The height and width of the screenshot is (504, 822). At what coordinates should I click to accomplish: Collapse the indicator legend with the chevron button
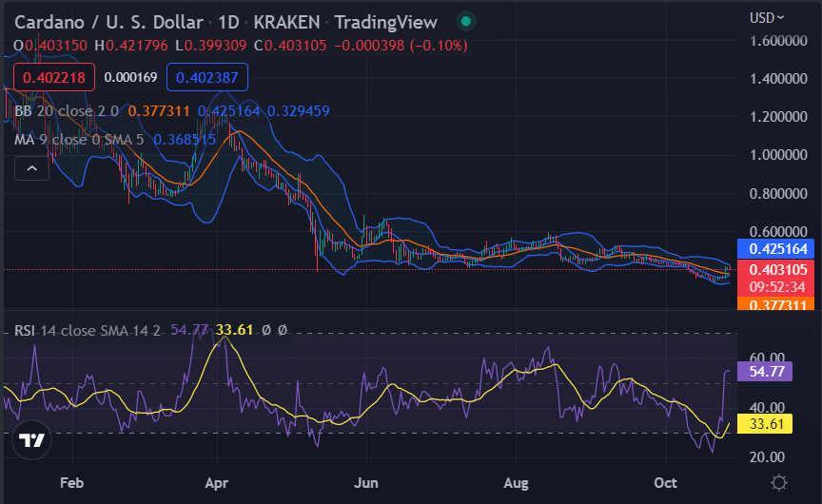pos(32,168)
